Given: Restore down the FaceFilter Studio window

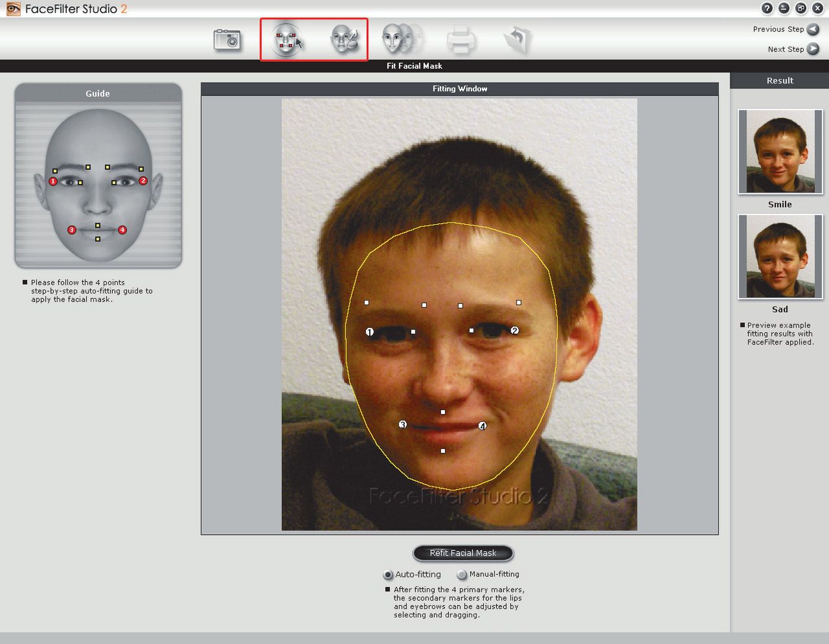Looking at the screenshot, I should (801, 8).
